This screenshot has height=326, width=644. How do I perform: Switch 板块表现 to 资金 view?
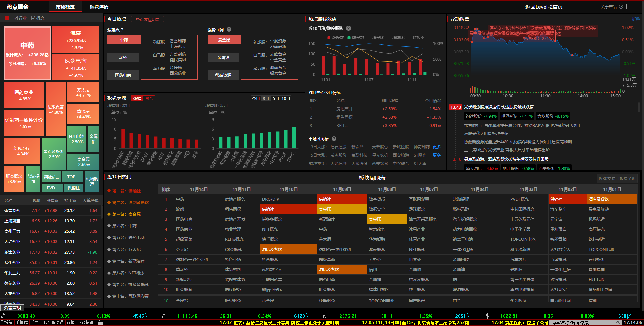tap(149, 98)
